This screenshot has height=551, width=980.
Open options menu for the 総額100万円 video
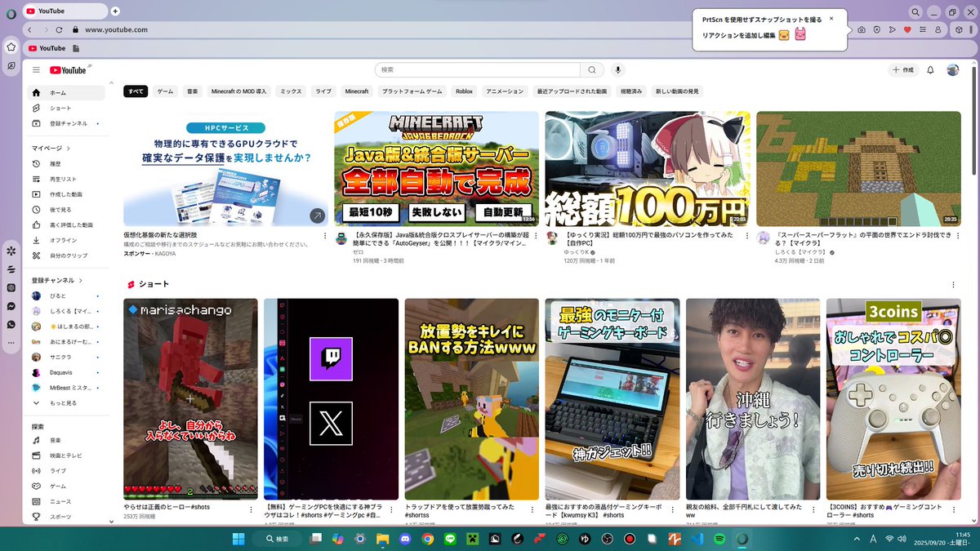point(746,238)
